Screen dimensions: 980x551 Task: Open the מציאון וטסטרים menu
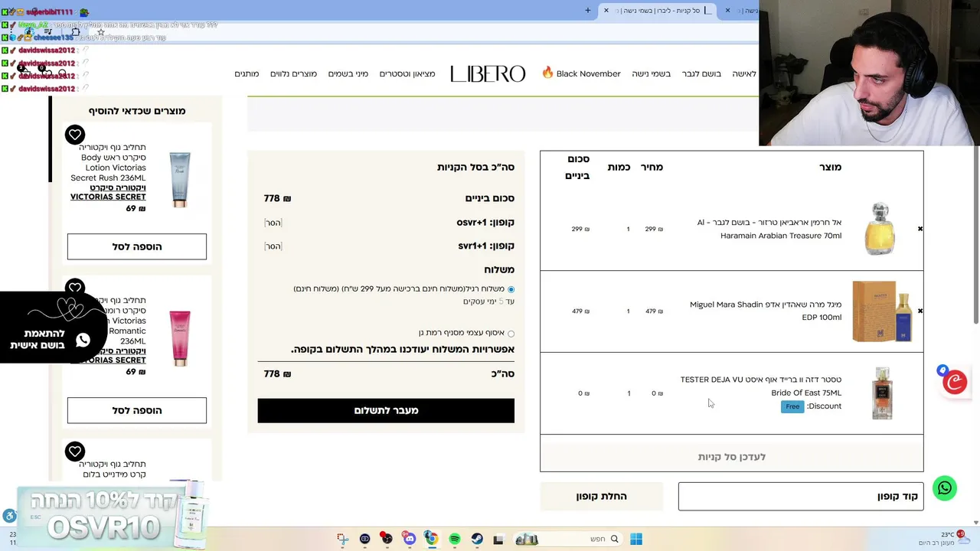point(407,73)
